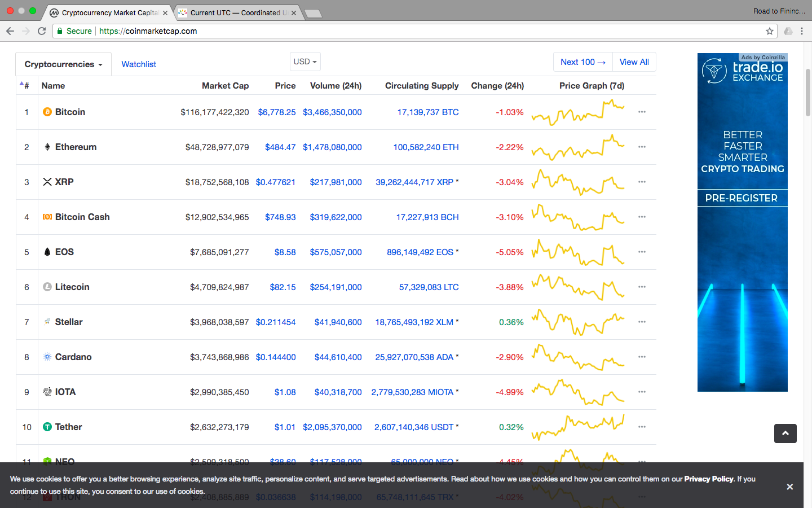The height and width of the screenshot is (508, 812).
Task: Sort by the Volume (24h) column header
Action: click(x=336, y=85)
